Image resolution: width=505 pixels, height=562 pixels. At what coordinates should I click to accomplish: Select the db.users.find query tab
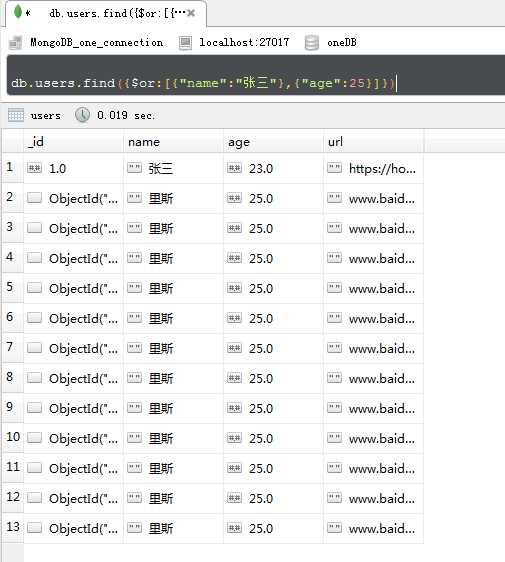(106, 14)
